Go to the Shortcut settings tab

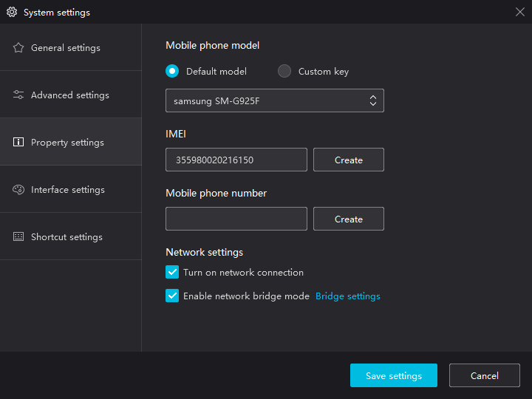pos(66,237)
